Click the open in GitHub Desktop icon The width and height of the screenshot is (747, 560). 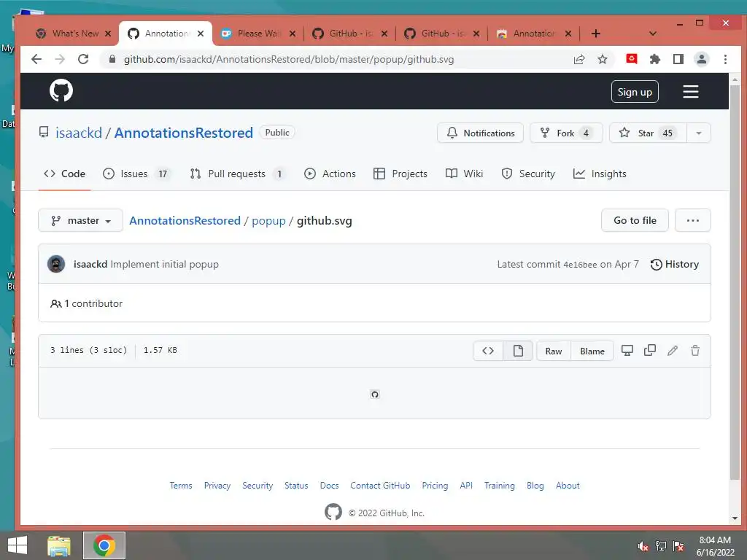pyautogui.click(x=627, y=351)
